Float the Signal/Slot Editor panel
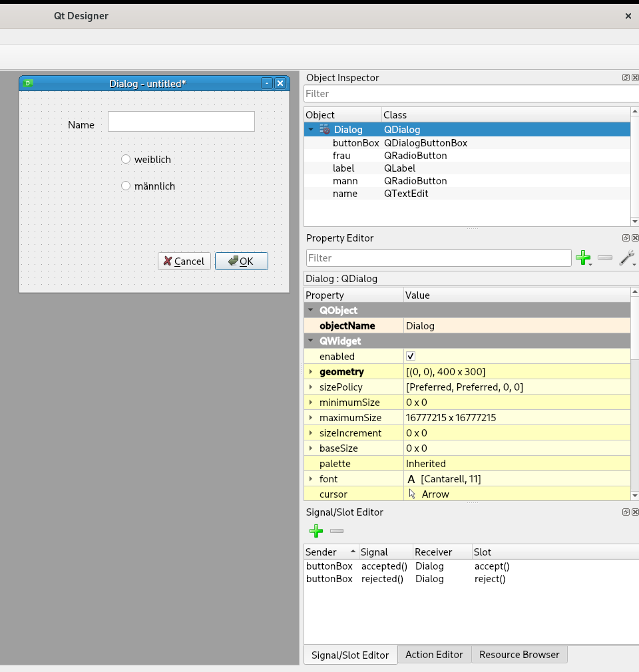The height and width of the screenshot is (672, 639). [626, 512]
